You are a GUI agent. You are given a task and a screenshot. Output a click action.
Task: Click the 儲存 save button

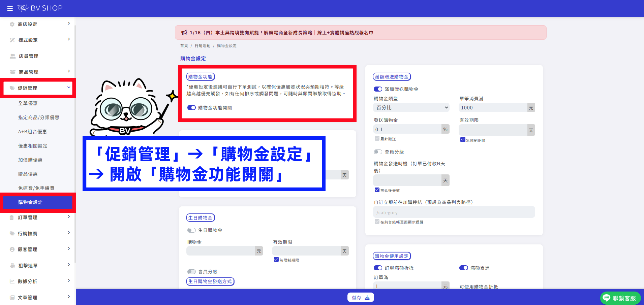[361, 298]
